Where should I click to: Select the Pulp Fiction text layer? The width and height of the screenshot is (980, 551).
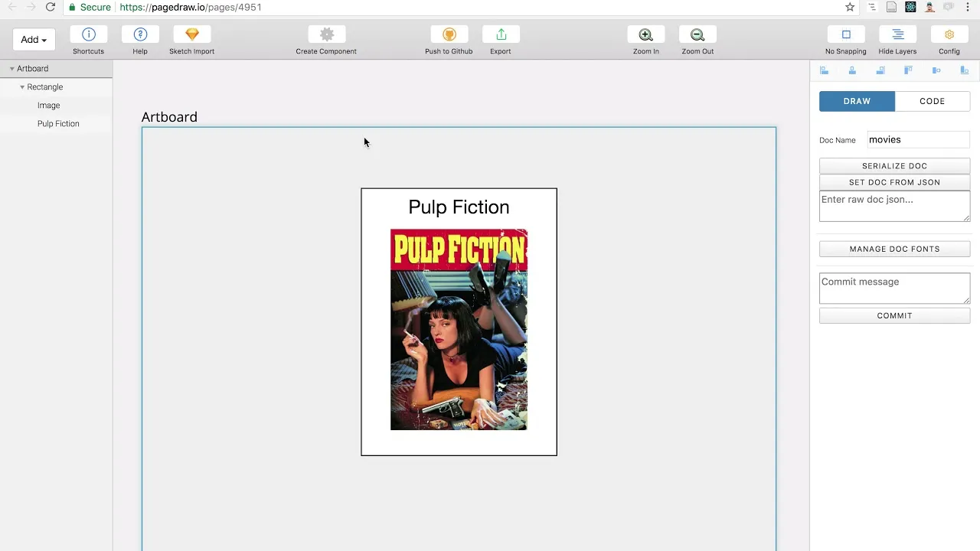click(58, 124)
